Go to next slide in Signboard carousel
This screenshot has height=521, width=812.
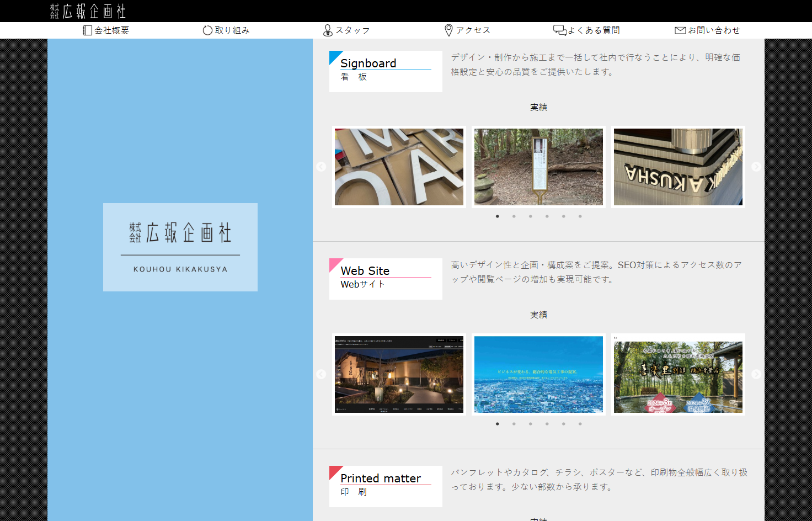click(756, 167)
